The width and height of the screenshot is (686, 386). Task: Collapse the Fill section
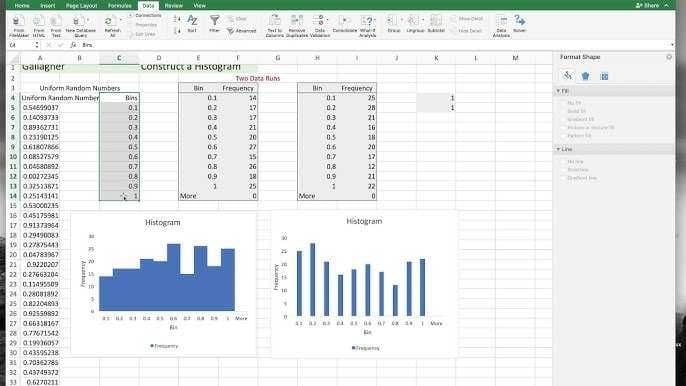point(558,91)
